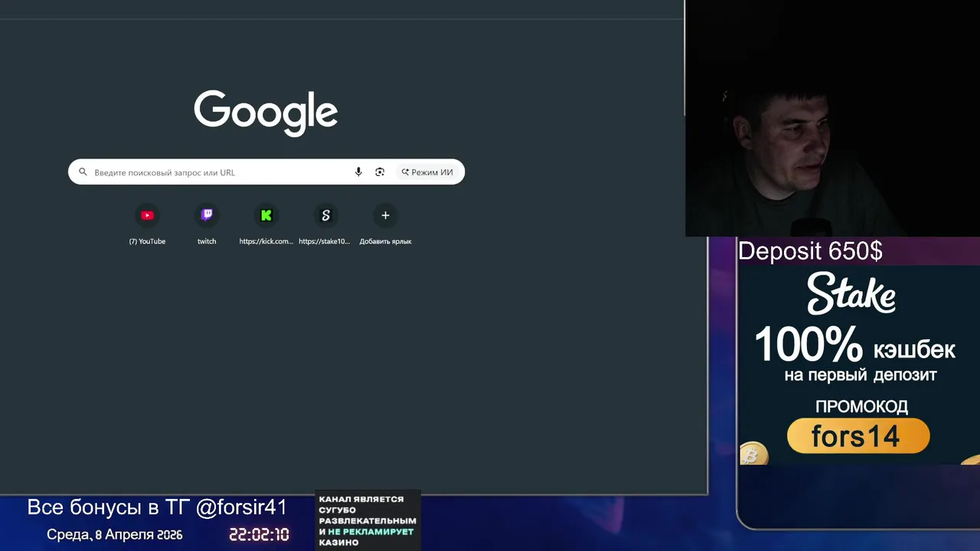Click the на первый депозит text
Screen dimensions: 980x551
pyautogui.click(x=861, y=375)
